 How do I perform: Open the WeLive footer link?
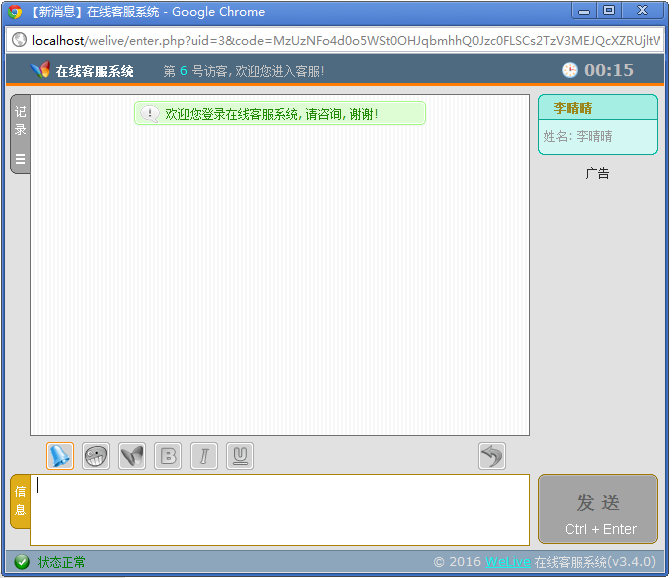508,562
